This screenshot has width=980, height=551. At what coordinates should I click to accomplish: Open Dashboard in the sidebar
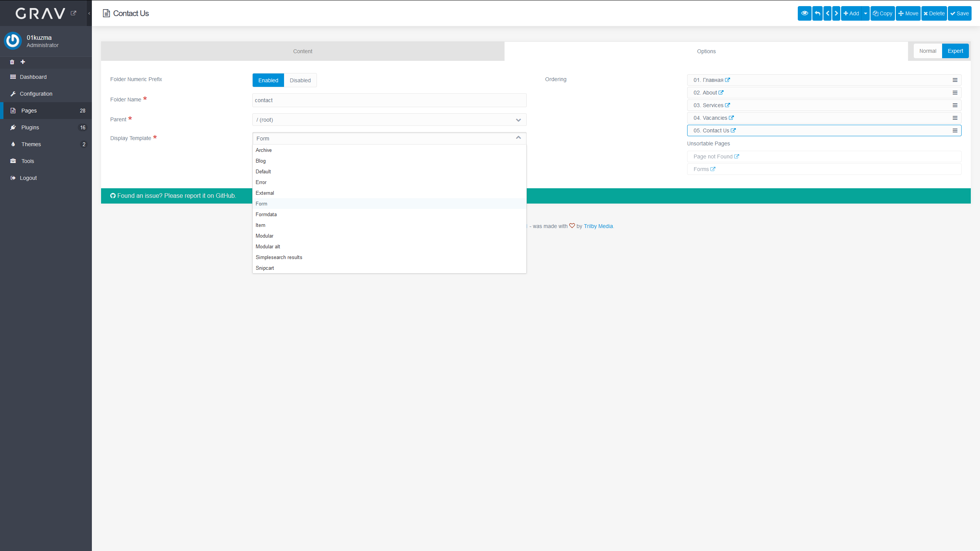[46, 77]
